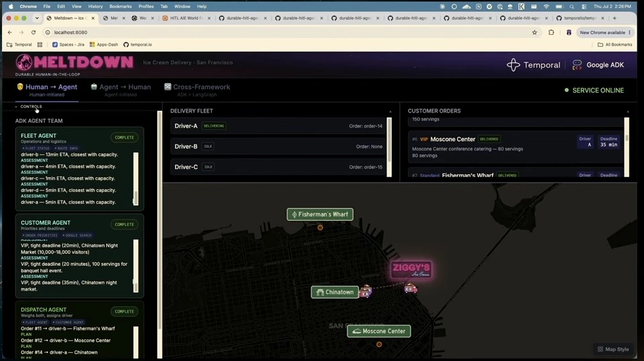Click the Moscone Center VIP order card

(x=516, y=147)
